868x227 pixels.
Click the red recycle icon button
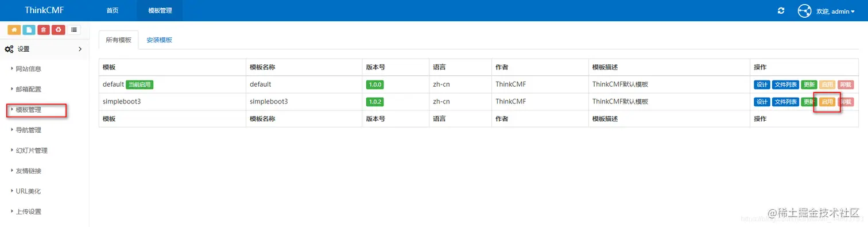coord(59,30)
